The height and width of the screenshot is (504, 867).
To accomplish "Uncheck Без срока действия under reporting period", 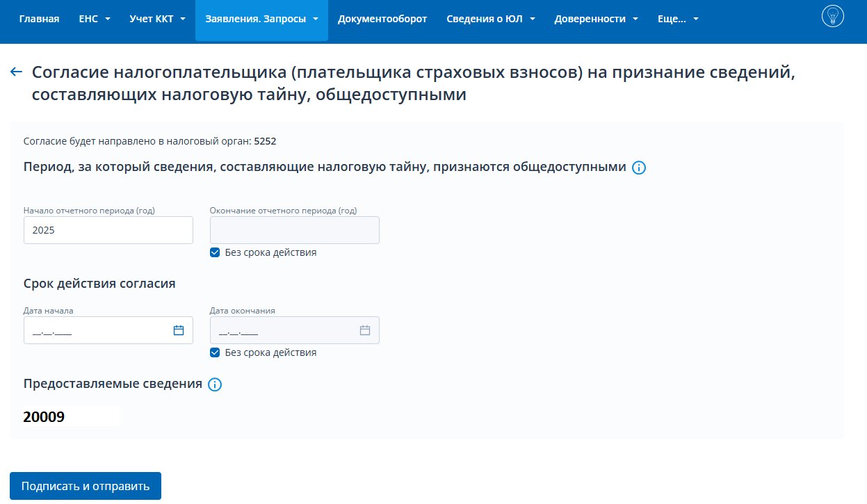I will coord(215,252).
